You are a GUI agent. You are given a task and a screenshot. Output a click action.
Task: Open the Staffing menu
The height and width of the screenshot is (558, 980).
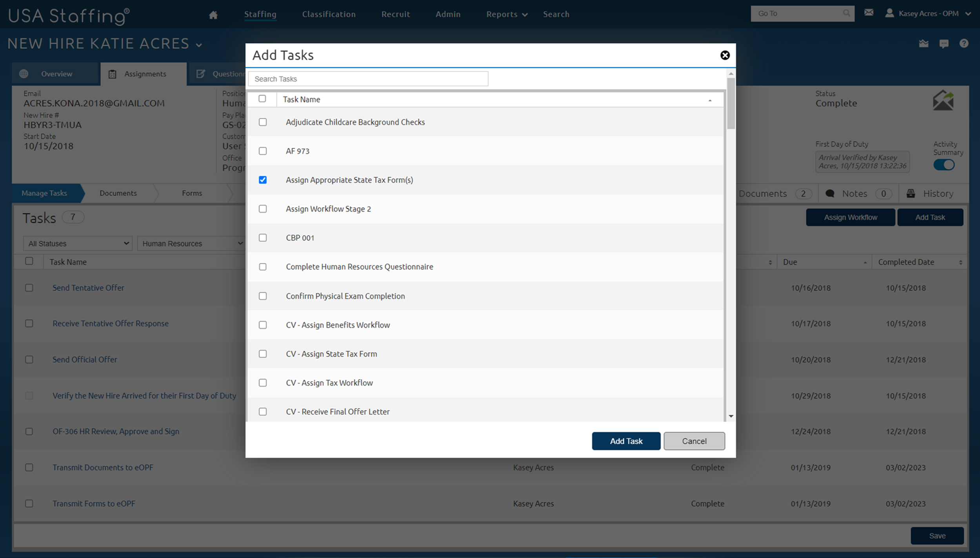click(260, 15)
